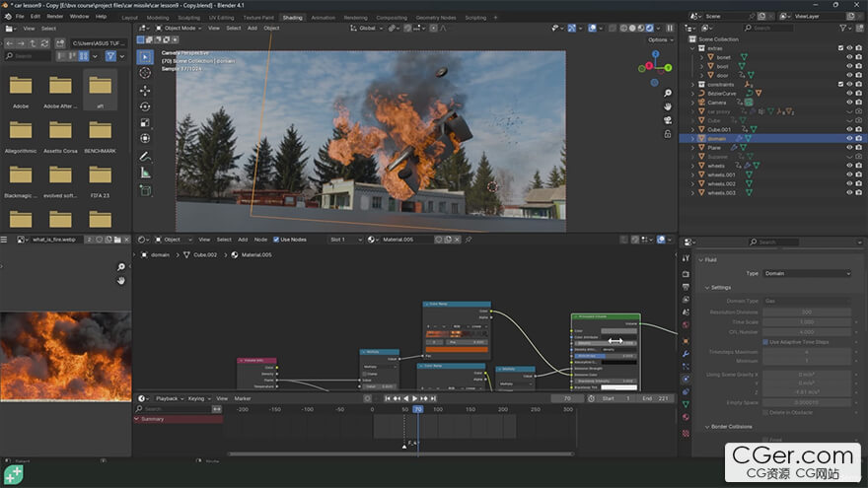Open the Material properties tab
Viewport: 868px width, 488px height.
coord(686,417)
